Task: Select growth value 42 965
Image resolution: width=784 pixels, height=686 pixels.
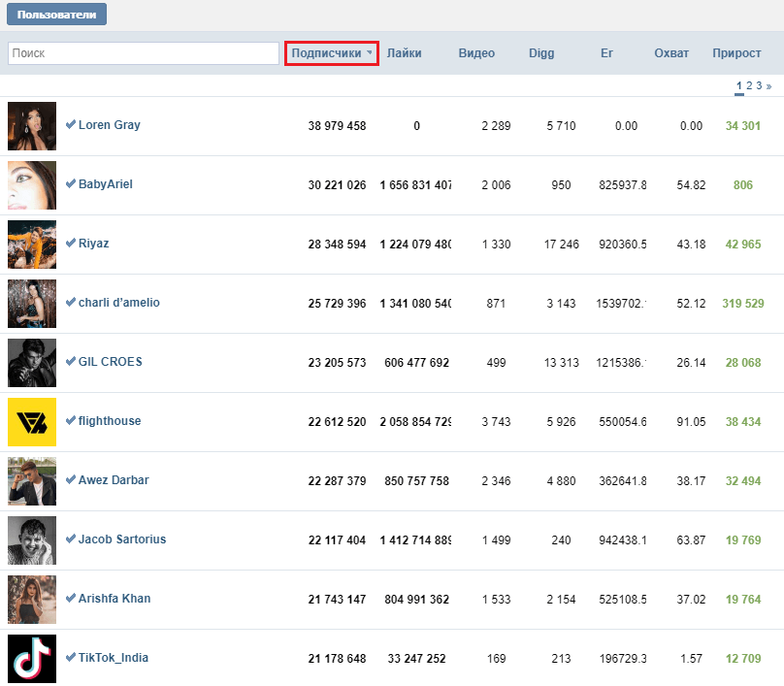Action: [x=743, y=245]
